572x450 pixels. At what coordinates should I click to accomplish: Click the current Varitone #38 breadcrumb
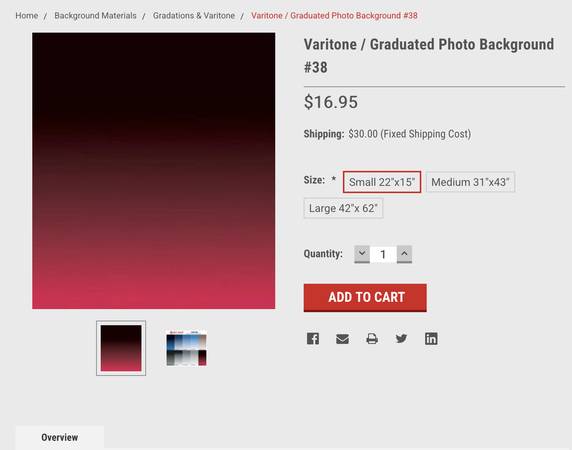point(334,16)
